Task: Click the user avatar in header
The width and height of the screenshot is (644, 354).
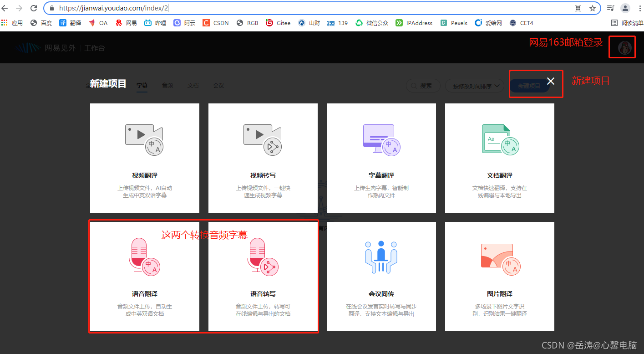Action: pyautogui.click(x=624, y=47)
